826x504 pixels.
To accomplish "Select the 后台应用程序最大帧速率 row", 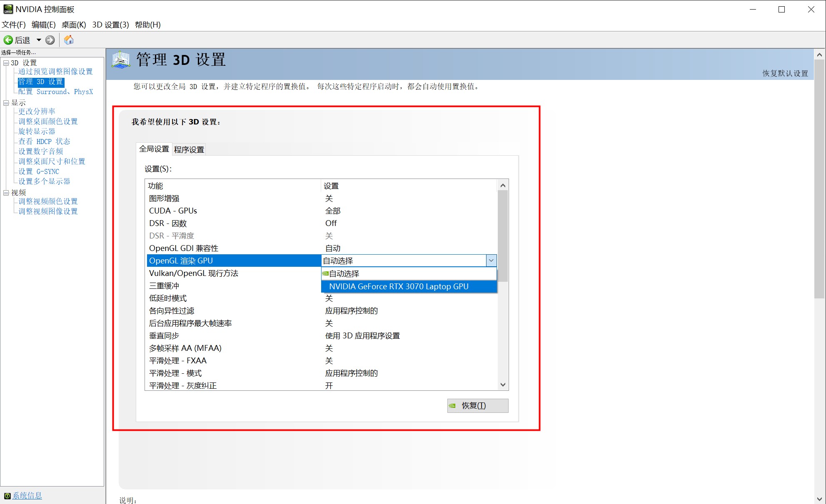I will point(321,323).
